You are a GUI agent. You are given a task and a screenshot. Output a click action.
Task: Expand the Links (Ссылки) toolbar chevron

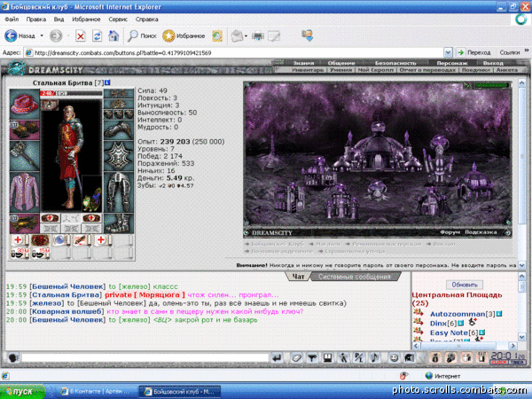527,51
